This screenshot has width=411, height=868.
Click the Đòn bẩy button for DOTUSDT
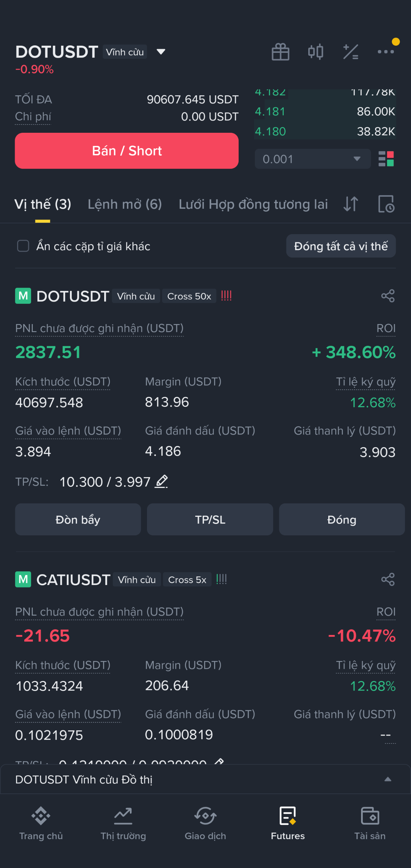[78, 520]
